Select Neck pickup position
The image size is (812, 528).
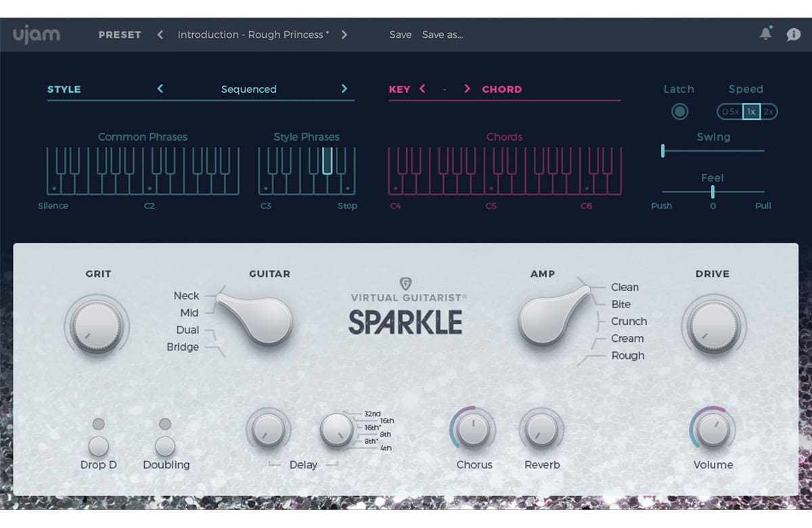(x=186, y=296)
